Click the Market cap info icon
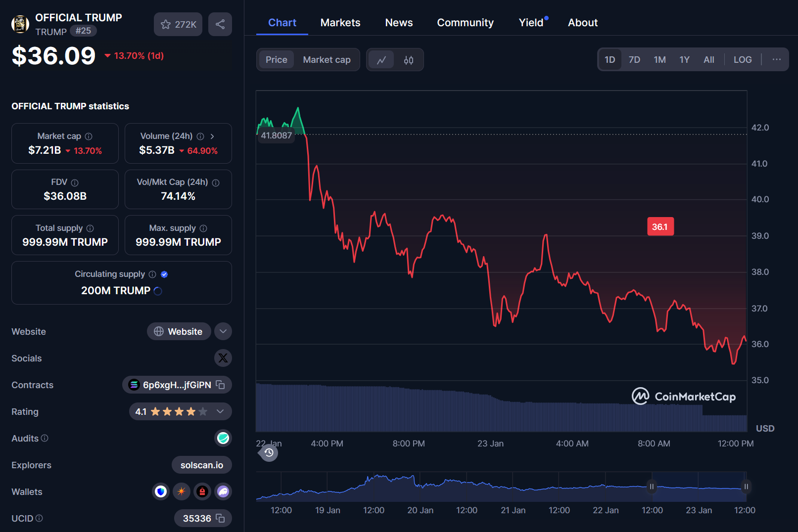The image size is (798, 532). (x=89, y=136)
